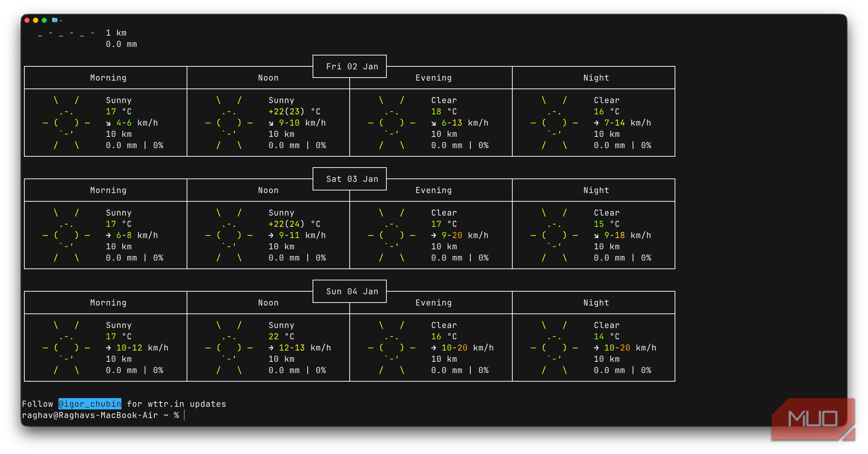This screenshot has width=868, height=454.
Task: Click the shell prompt raghav@Raghavs-MacBook-Air
Action: (x=90, y=415)
